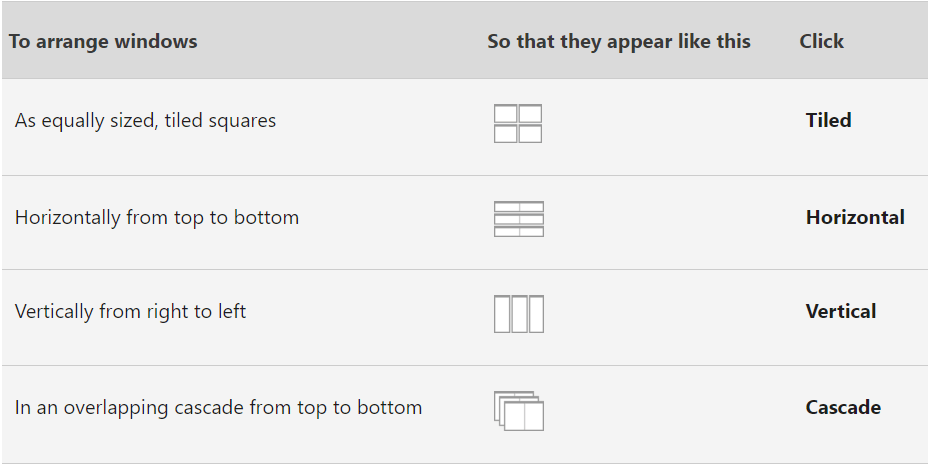This screenshot has width=928, height=465.
Task: Select the bold Vertical label
Action: click(840, 311)
